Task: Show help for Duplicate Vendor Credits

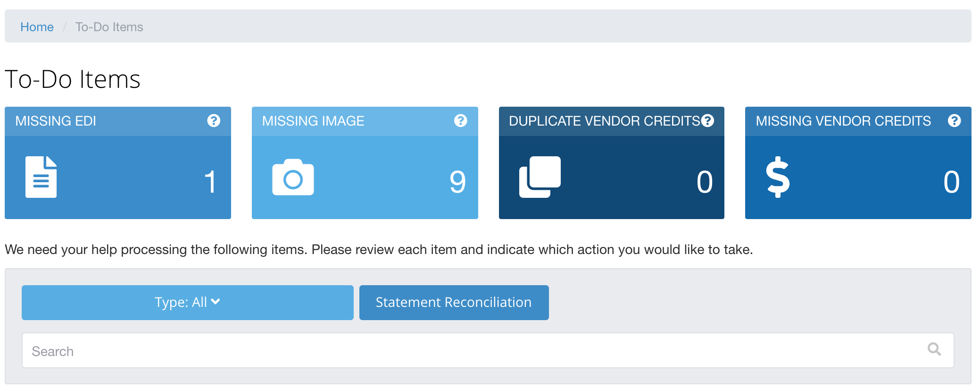Action: pyautogui.click(x=707, y=121)
